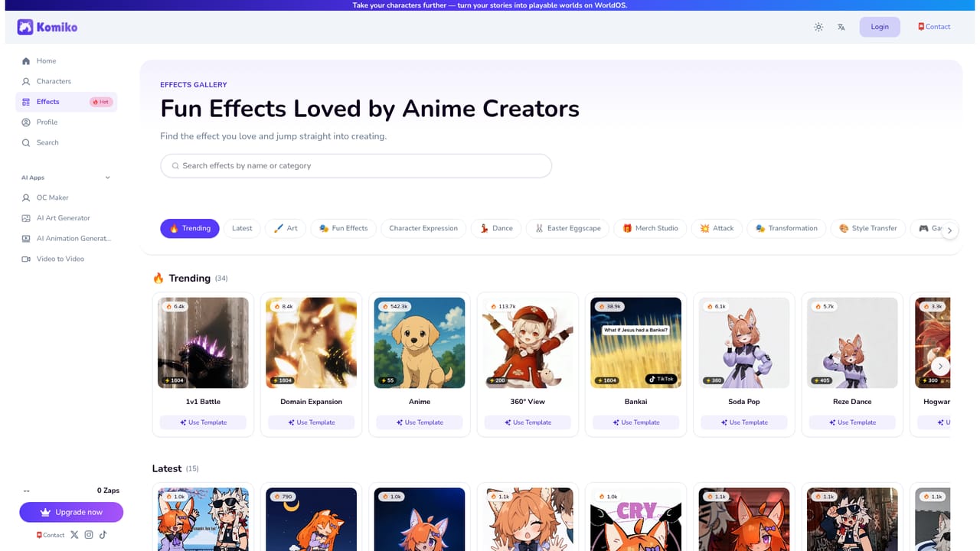This screenshot has height=551, width=980.
Task: Filter by Dance category
Action: pyautogui.click(x=496, y=228)
